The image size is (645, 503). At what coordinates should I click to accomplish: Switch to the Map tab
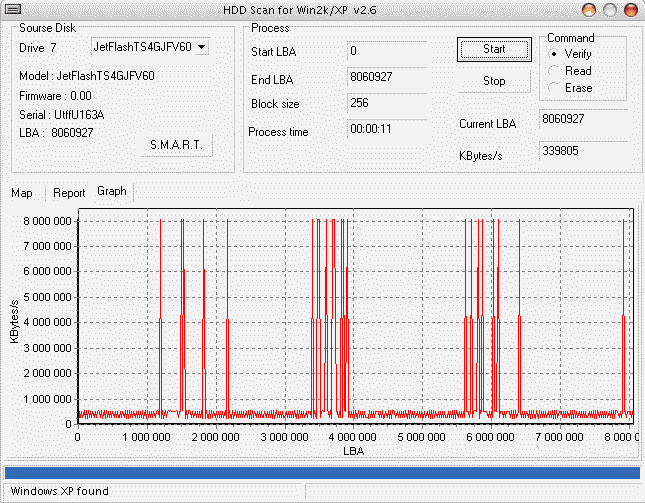pos(22,192)
